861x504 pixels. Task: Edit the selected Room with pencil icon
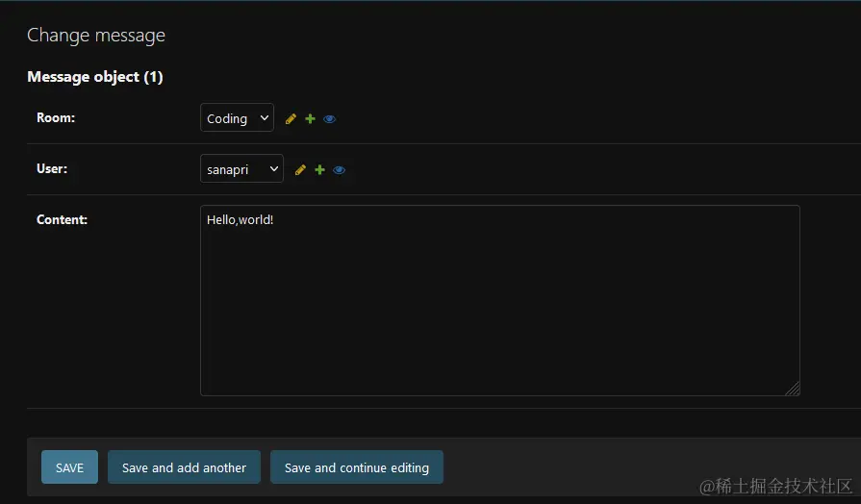pyautogui.click(x=291, y=118)
